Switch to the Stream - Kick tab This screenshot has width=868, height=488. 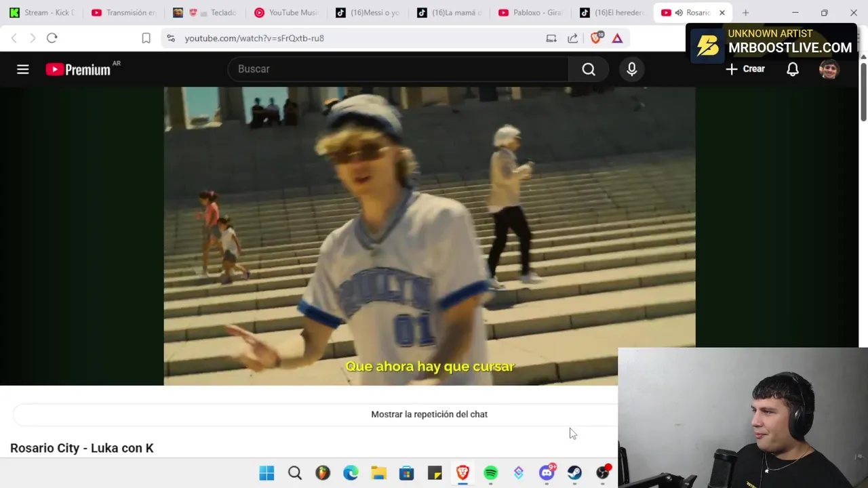[42, 12]
